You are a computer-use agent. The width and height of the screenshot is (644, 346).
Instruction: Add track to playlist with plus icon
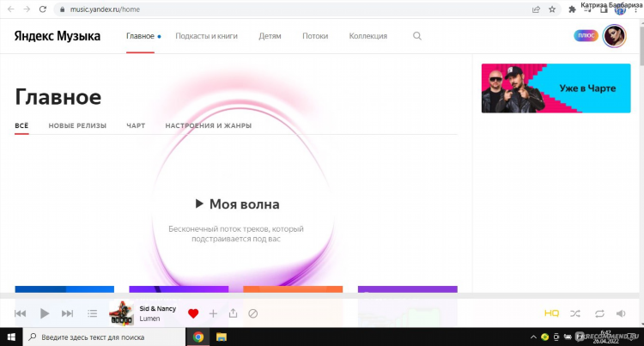(x=213, y=313)
